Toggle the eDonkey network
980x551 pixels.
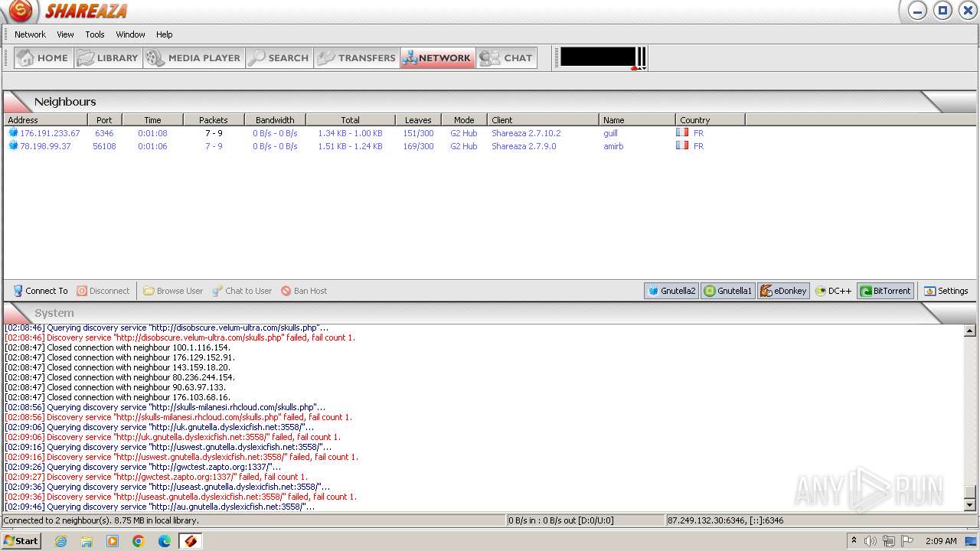[783, 291]
